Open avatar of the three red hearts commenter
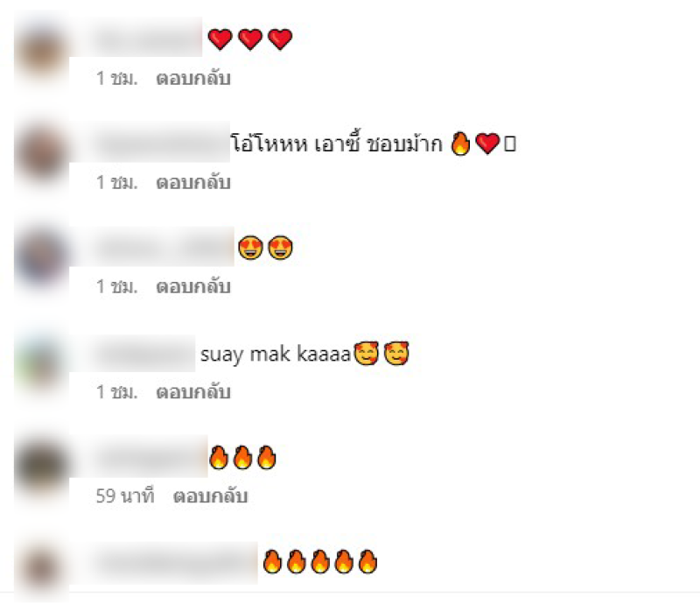The image size is (700, 604). coord(41,52)
